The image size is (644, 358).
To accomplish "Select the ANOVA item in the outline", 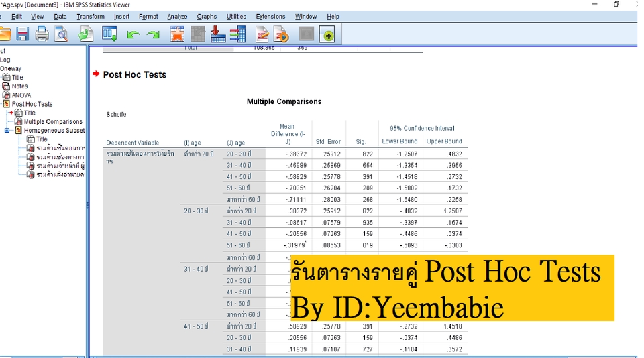I will coord(21,95).
